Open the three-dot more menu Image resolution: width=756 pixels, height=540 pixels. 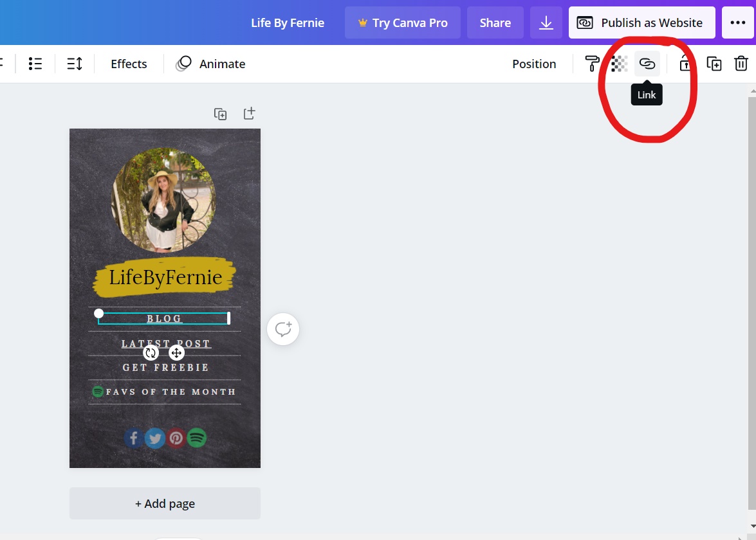(x=739, y=22)
